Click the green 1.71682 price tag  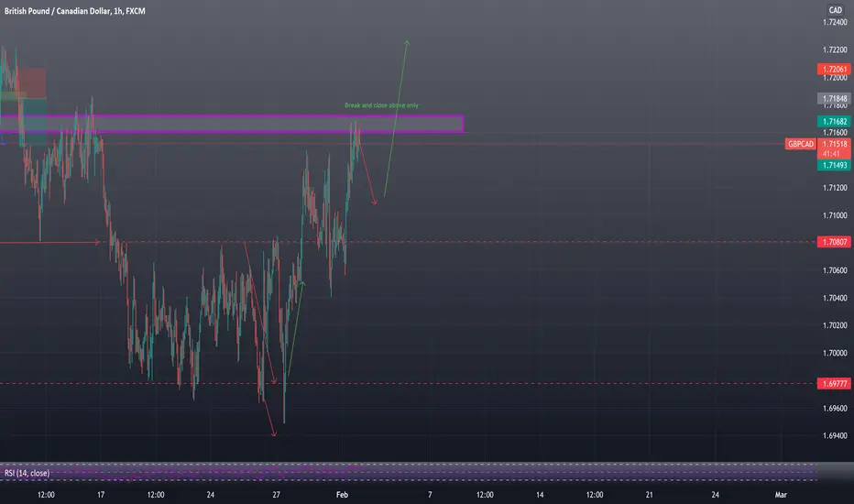[x=834, y=122]
